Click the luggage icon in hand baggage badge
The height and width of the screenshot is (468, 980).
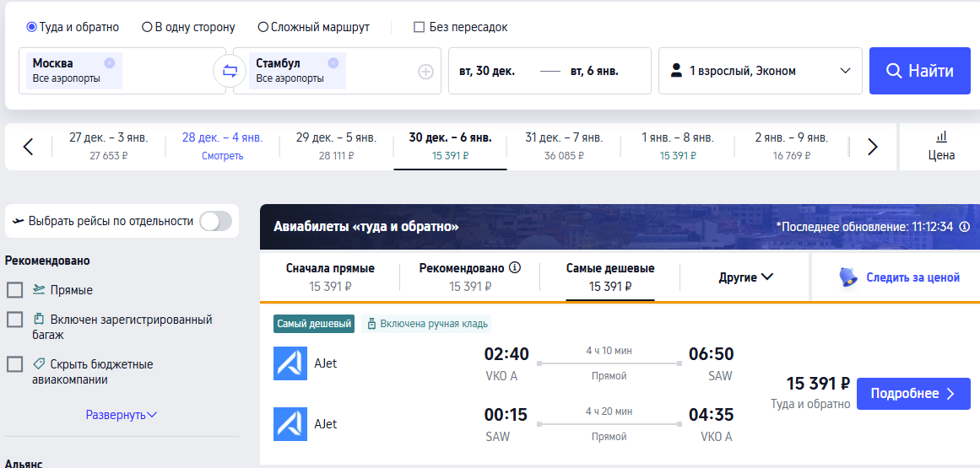[x=372, y=324]
